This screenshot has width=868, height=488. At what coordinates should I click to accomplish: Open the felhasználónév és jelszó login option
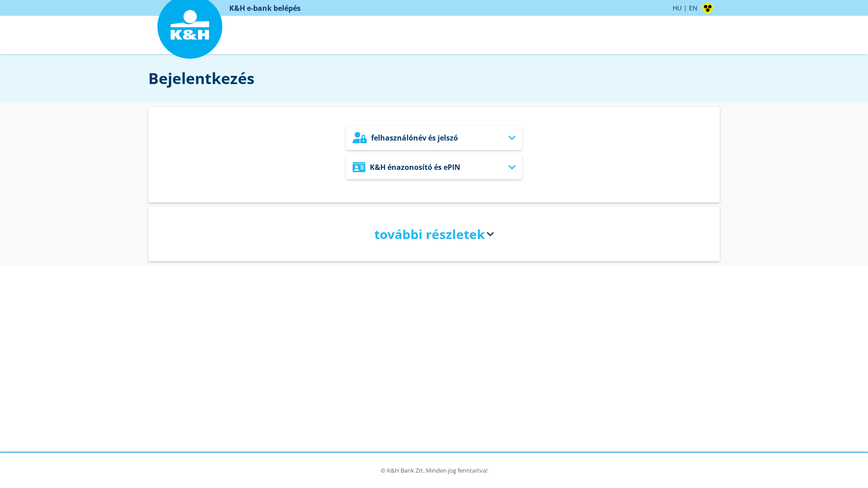click(434, 137)
